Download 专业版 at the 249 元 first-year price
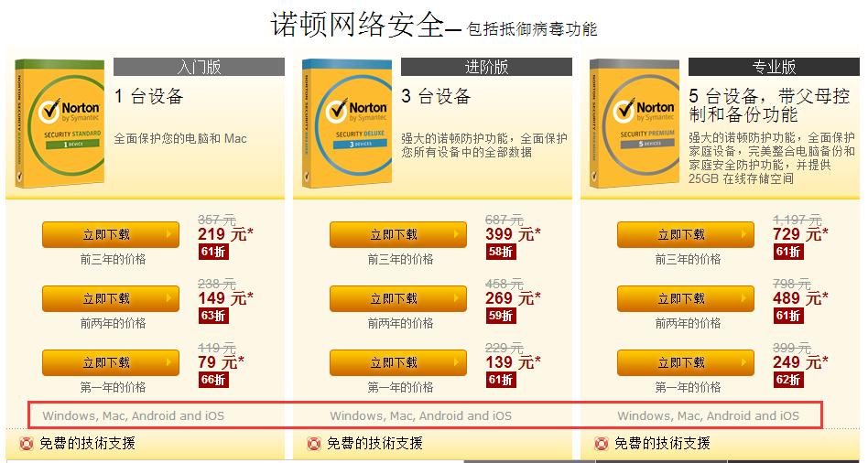The image size is (868, 463). pyautogui.click(x=685, y=363)
